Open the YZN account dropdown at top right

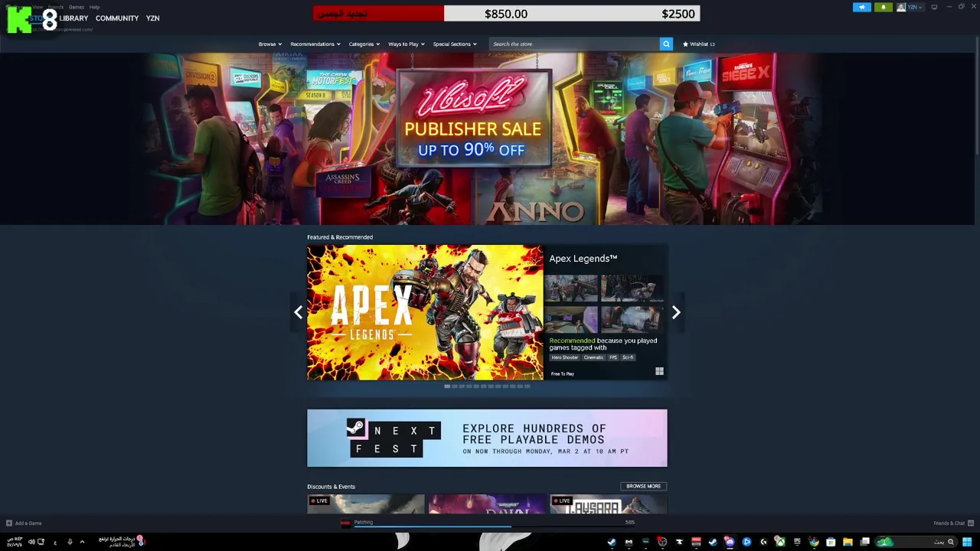[x=910, y=7]
